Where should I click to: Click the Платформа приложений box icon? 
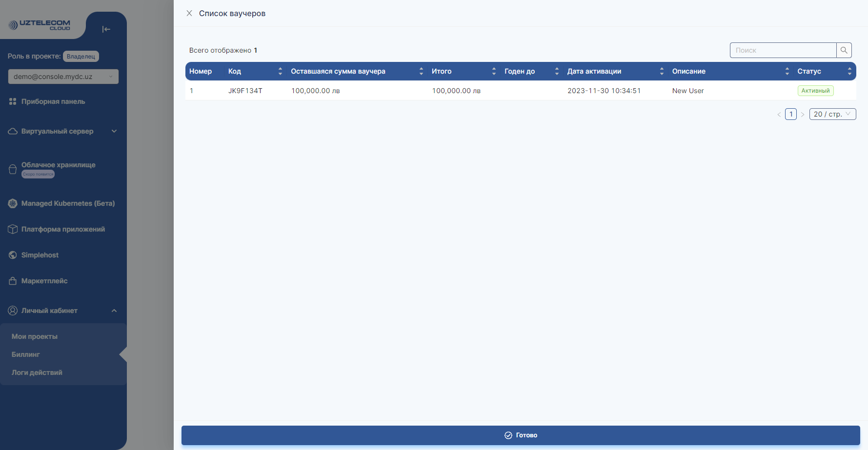pyautogui.click(x=12, y=229)
